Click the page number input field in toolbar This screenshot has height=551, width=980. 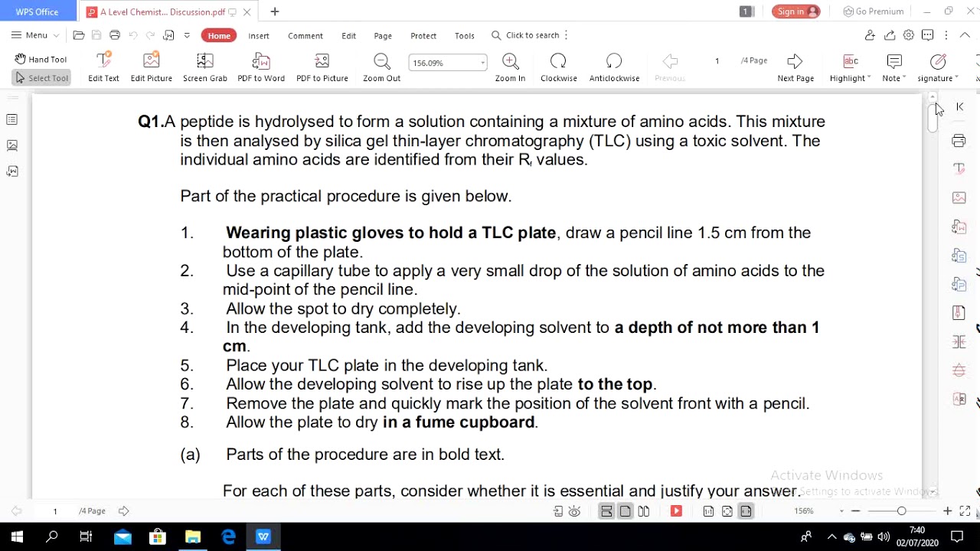click(717, 60)
